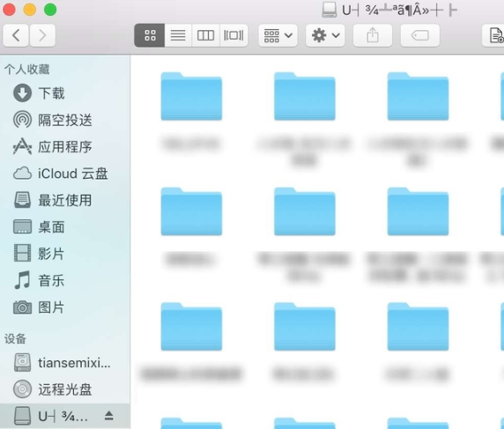This screenshot has width=504, height=429.
Task: Maximize the window with the green button
Action: [x=50, y=10]
